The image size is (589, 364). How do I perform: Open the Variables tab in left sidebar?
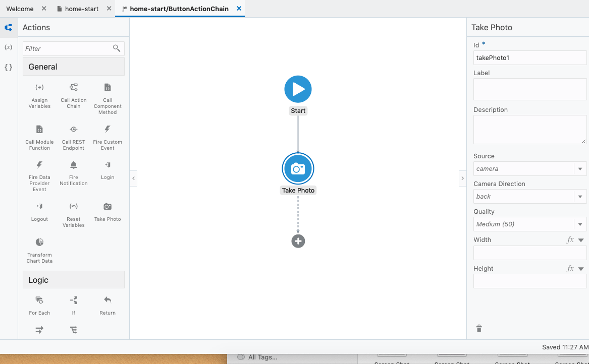(x=9, y=47)
